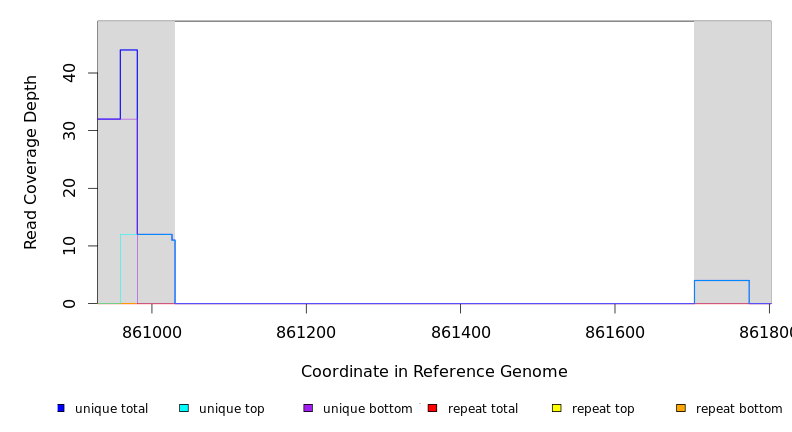The image size is (792, 432).
Task: Click the 861600 x-axis tick label
Action: (615, 331)
